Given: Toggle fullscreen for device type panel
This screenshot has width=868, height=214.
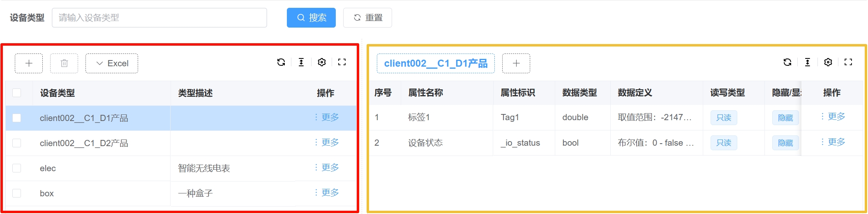Looking at the screenshot, I should [x=342, y=62].
